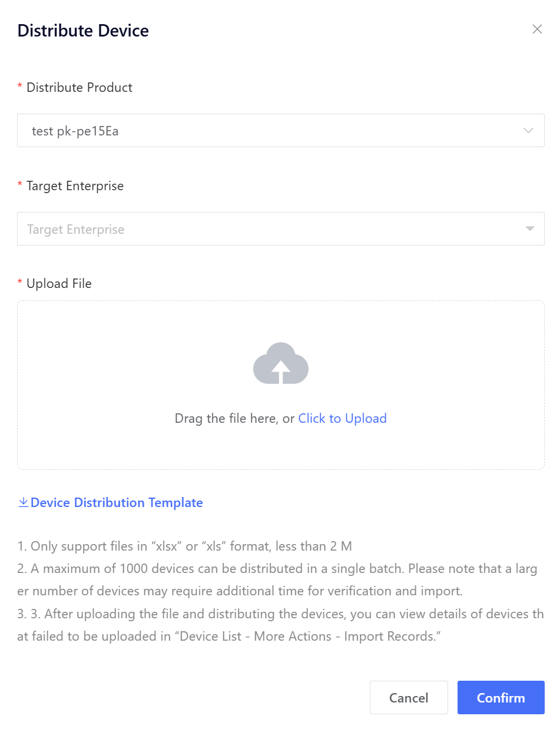Select the "test pk-pe15Ea" product value
The width and height of the screenshot is (560, 729).
pos(75,131)
